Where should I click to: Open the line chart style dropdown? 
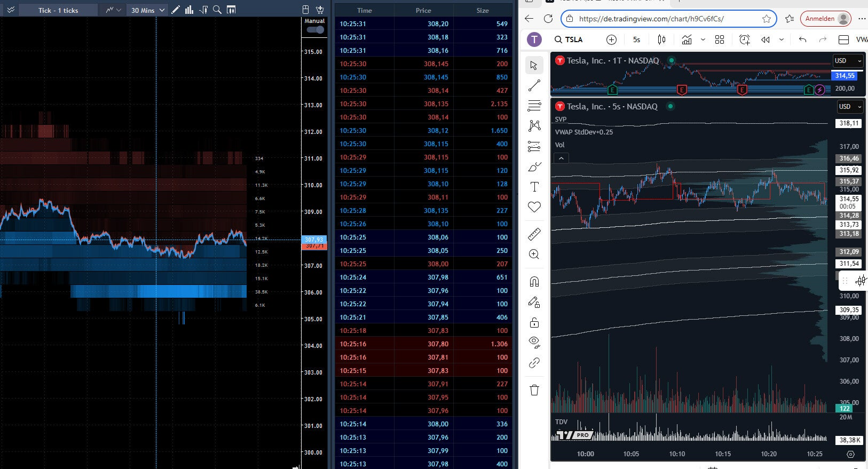113,10
